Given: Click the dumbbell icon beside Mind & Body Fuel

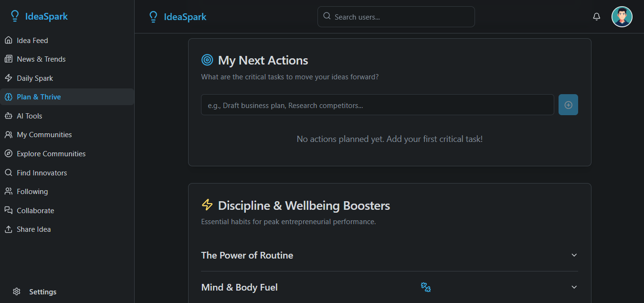Looking at the screenshot, I should [426, 287].
